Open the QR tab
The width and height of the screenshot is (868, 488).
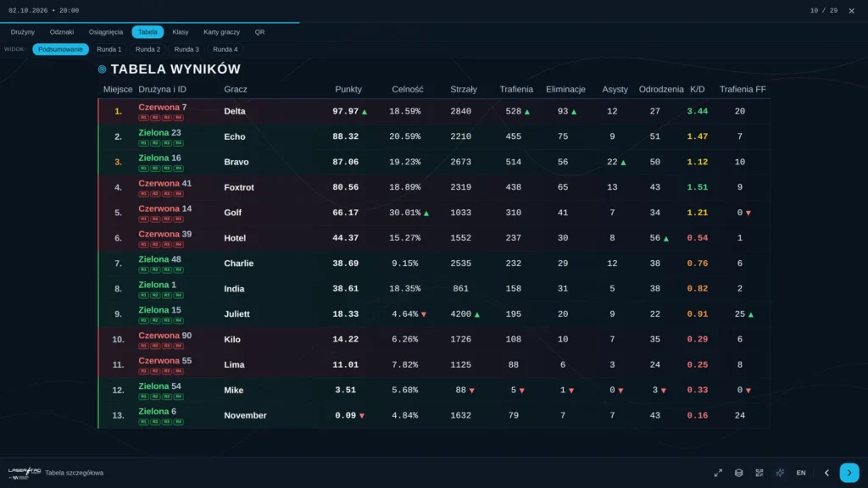click(259, 32)
